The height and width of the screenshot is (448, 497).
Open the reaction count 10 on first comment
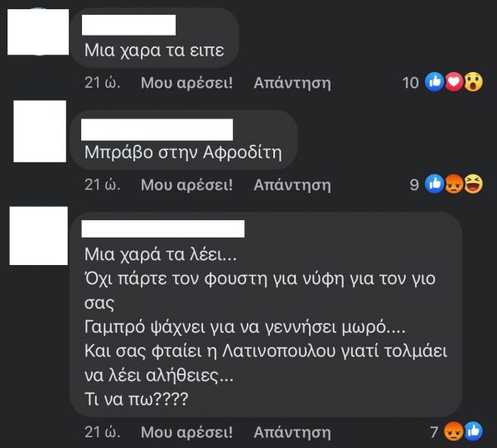411,83
